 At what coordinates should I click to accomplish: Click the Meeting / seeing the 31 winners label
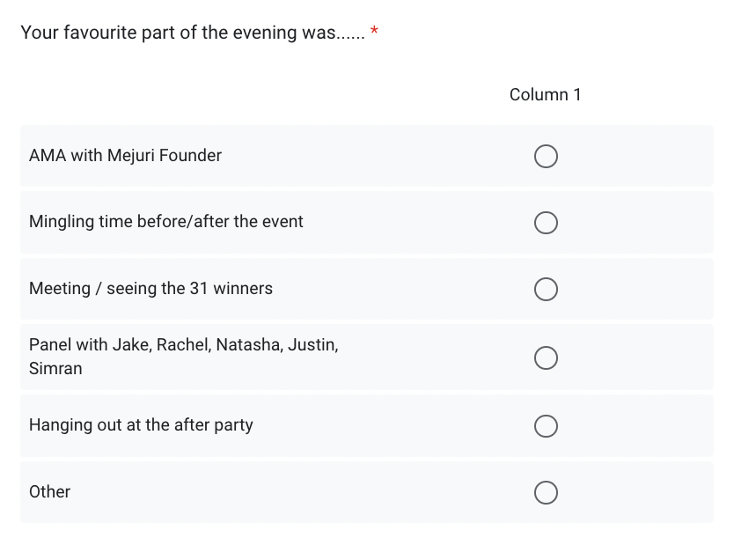[150, 289]
